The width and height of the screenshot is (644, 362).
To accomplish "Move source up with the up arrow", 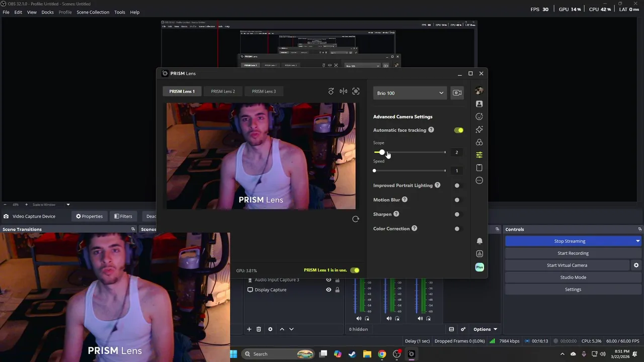I will coord(282,329).
